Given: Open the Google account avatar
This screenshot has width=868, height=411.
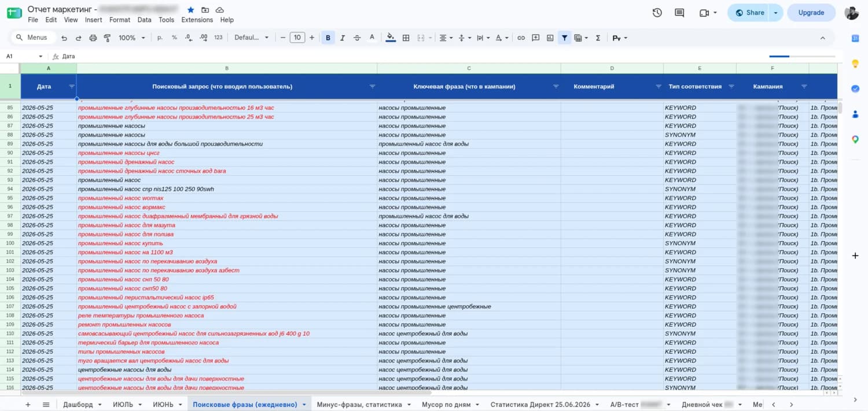Looking at the screenshot, I should pyautogui.click(x=851, y=13).
